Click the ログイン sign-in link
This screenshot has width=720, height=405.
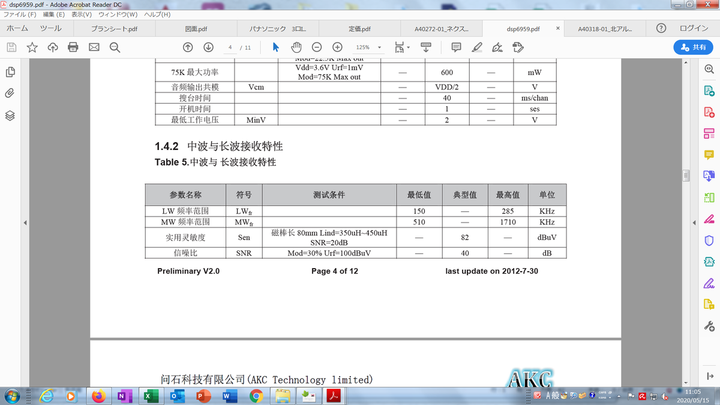coord(694,29)
